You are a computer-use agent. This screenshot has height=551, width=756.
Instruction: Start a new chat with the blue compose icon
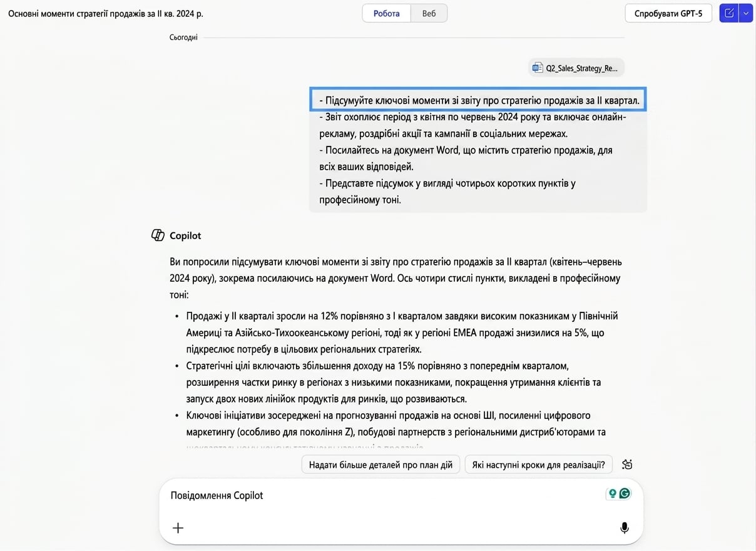coord(729,13)
